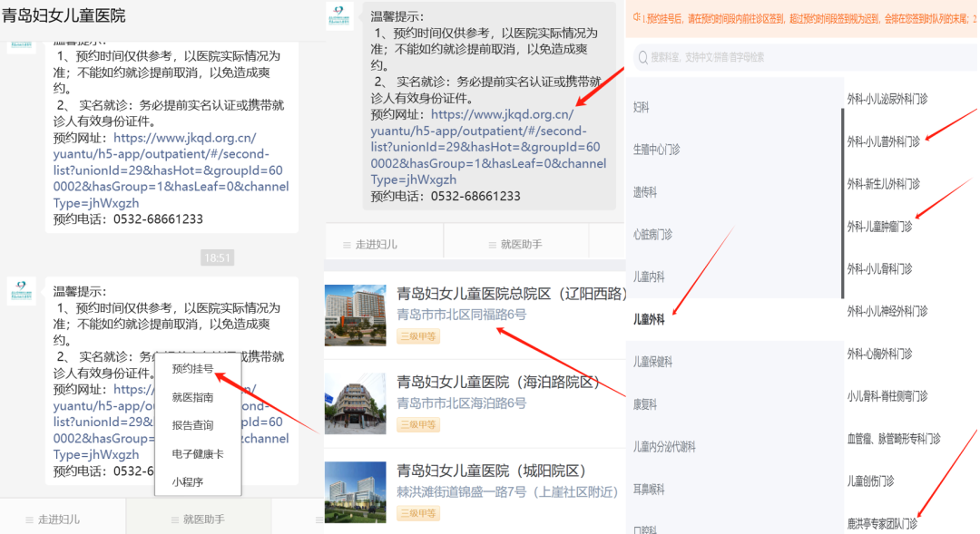Viewport: 980px width, 534px height.
Task: Select the 生殖中心门诊 department
Action: pyautogui.click(x=656, y=150)
